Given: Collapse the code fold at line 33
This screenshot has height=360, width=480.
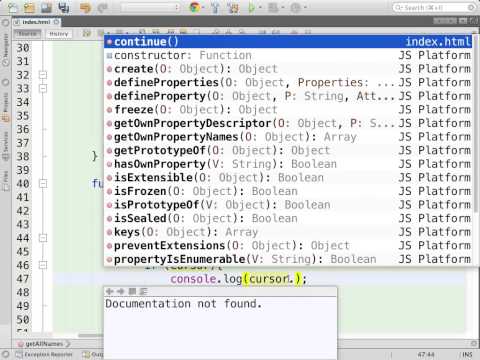Looking at the screenshot, I should coord(43,88).
